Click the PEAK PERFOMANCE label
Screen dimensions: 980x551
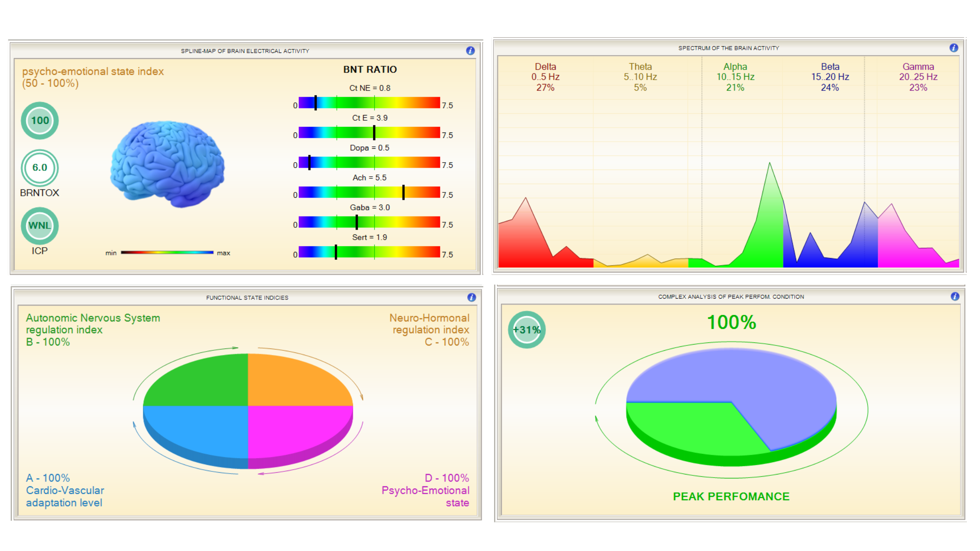click(731, 496)
